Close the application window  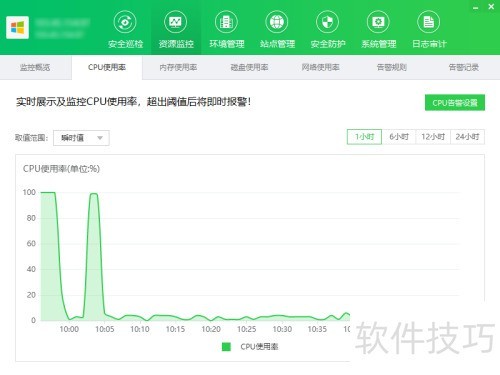click(x=491, y=6)
